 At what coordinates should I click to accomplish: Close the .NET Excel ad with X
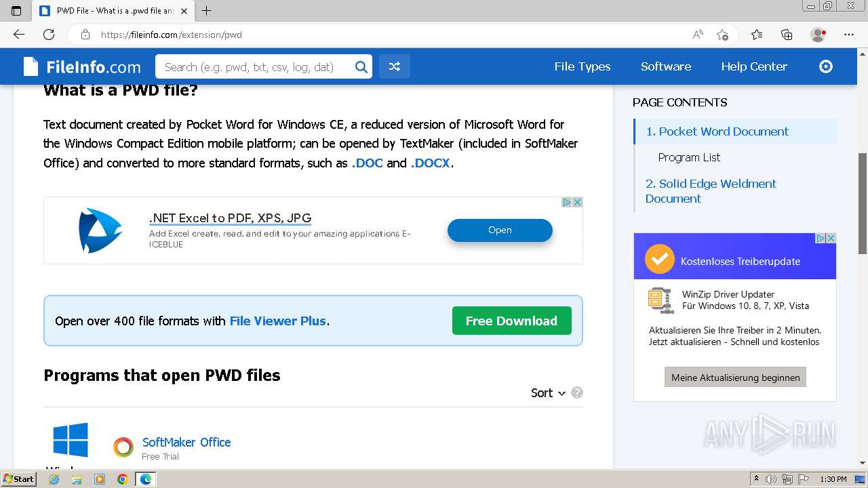tap(577, 202)
